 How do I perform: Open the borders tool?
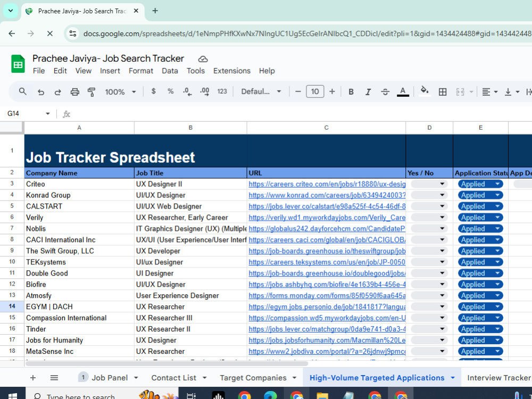point(443,92)
